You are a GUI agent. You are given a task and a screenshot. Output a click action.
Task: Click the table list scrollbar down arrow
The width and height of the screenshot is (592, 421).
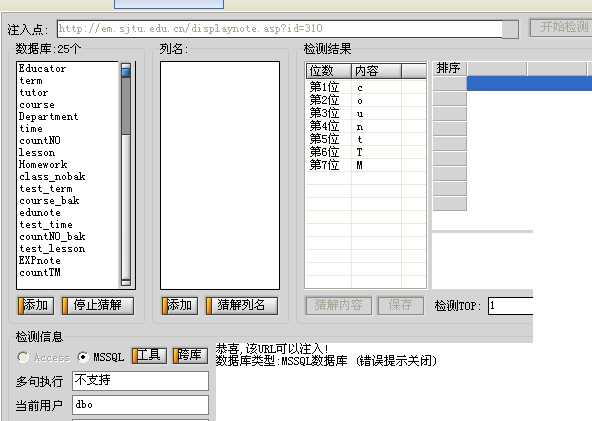[126, 282]
